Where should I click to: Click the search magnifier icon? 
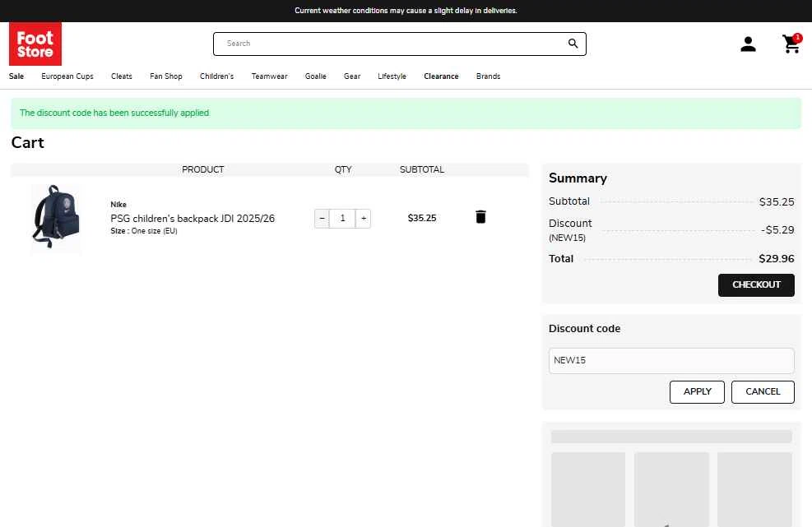pos(573,44)
